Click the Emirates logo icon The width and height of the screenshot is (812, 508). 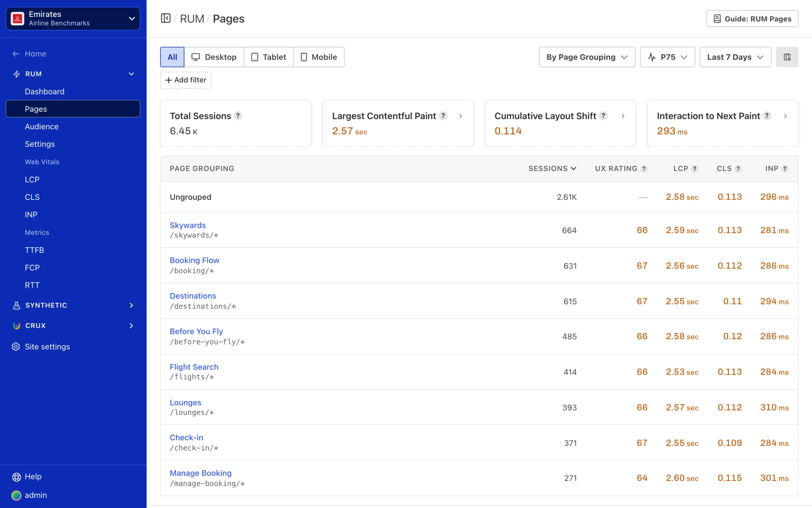pos(17,19)
